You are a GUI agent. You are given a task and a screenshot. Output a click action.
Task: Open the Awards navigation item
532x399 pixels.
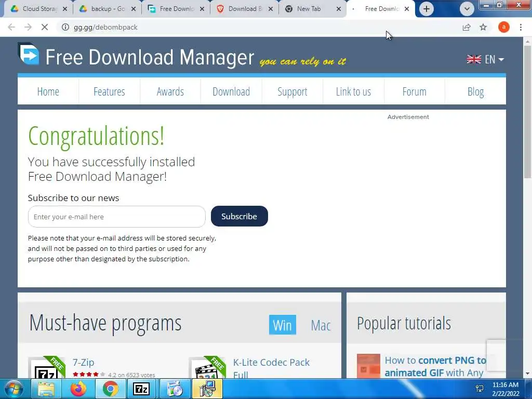click(x=170, y=91)
